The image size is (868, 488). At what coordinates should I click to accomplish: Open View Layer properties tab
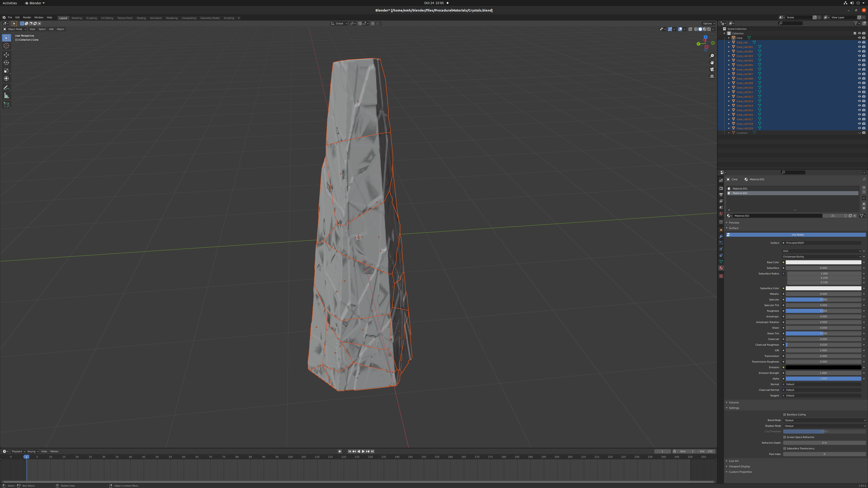point(721,201)
